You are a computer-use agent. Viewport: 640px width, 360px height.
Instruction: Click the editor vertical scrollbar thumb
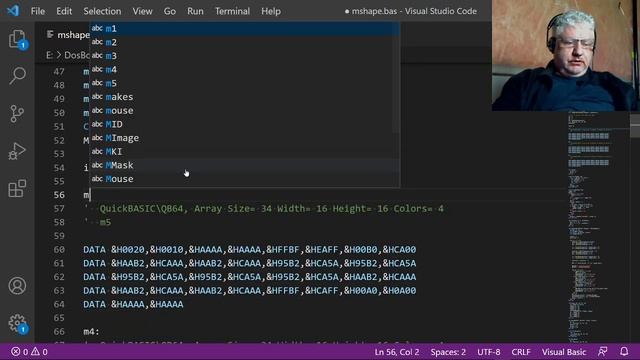pyautogui.click(x=635, y=126)
